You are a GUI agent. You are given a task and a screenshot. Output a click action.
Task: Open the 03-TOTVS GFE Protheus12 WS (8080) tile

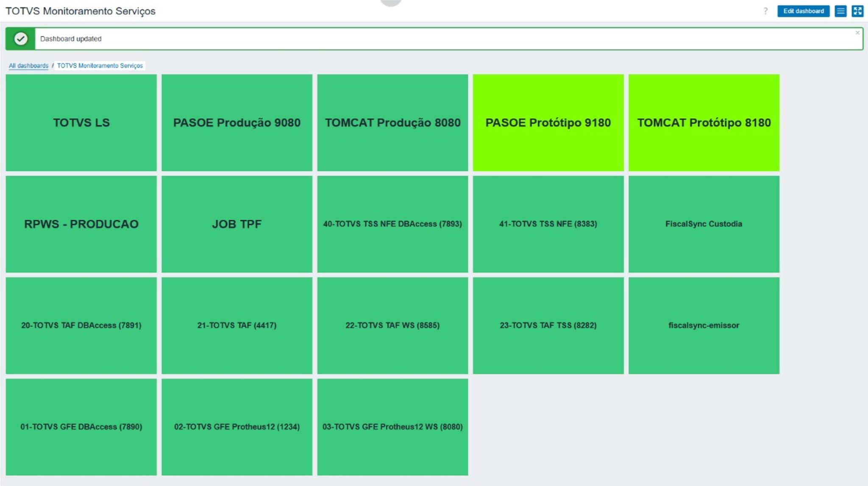pos(393,427)
